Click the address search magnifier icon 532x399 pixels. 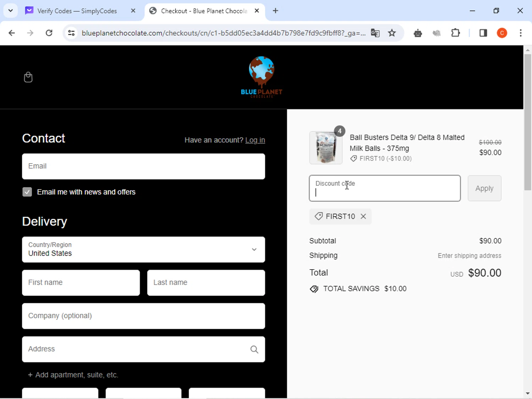[x=254, y=349]
